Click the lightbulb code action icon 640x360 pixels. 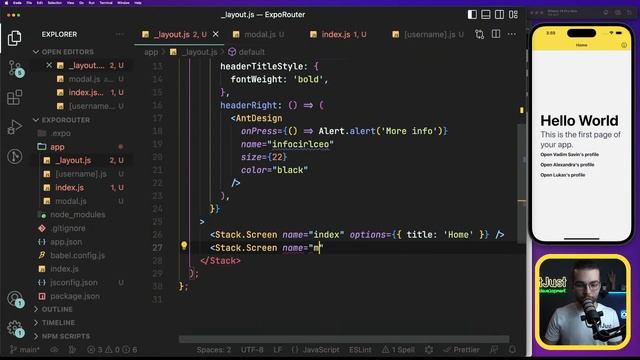pyautogui.click(x=184, y=245)
